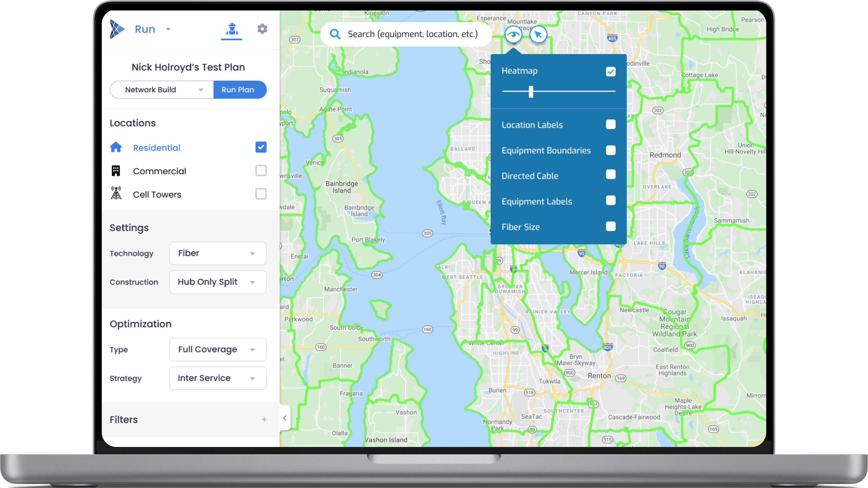The height and width of the screenshot is (488, 868).
Task: Click Burien on the map
Action: (497, 390)
